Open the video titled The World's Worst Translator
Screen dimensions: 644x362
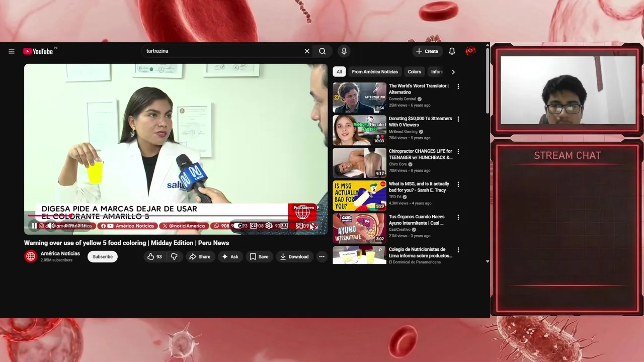(x=419, y=89)
